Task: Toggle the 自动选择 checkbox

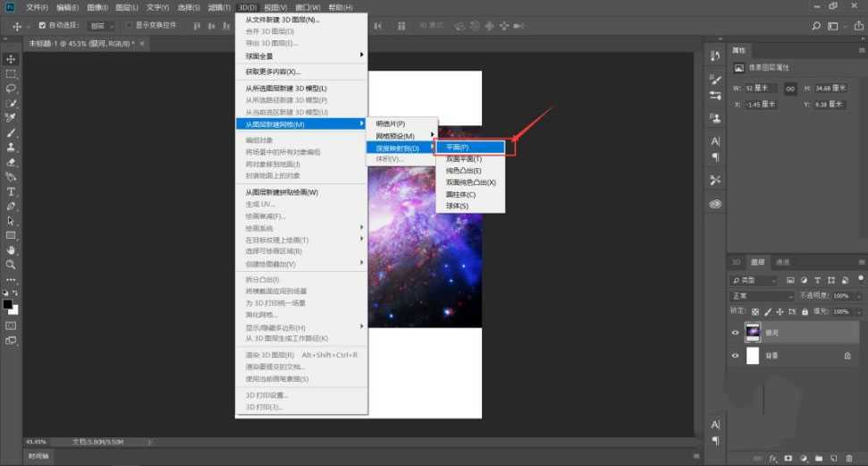Action: pos(42,25)
